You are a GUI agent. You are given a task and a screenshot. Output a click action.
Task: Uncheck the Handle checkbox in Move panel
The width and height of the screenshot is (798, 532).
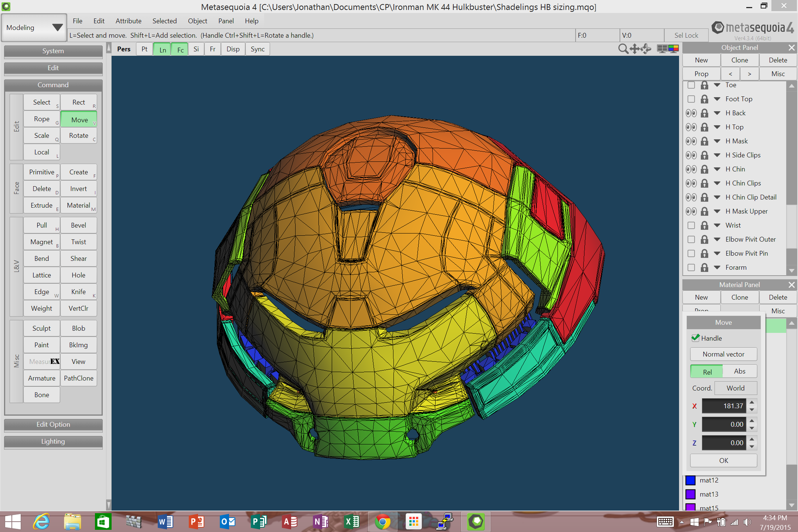(696, 338)
